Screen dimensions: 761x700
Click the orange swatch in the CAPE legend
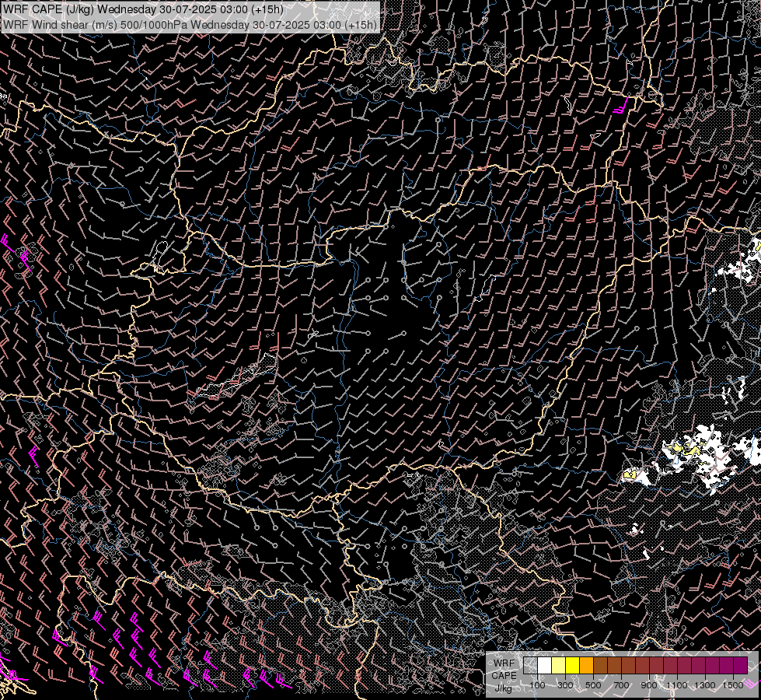(586, 666)
